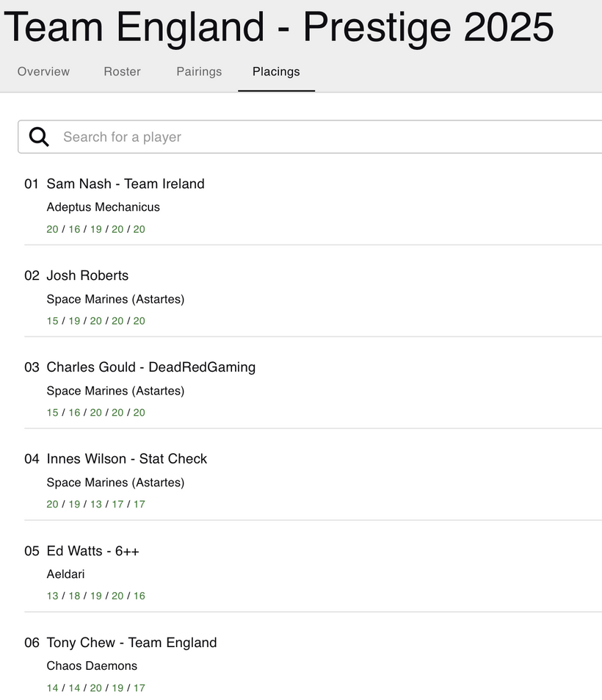
Task: Focus the Search for a player field
Action: click(323, 137)
